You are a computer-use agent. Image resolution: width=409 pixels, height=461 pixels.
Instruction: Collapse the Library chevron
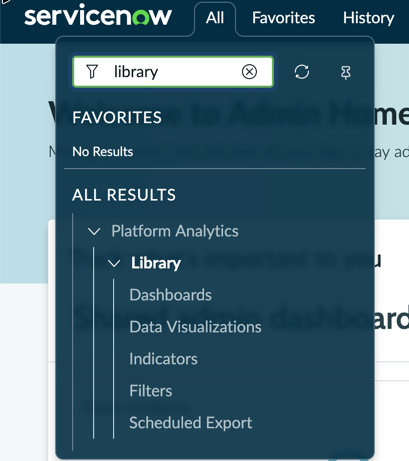(114, 263)
